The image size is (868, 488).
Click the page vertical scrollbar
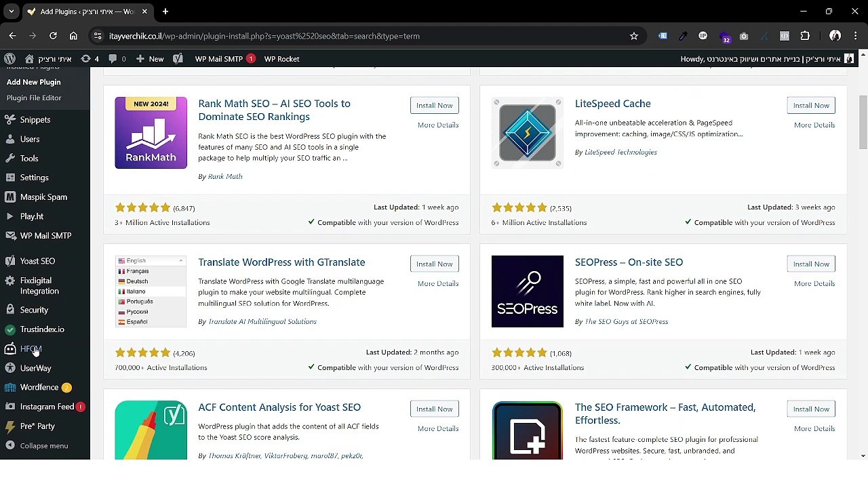tap(863, 122)
